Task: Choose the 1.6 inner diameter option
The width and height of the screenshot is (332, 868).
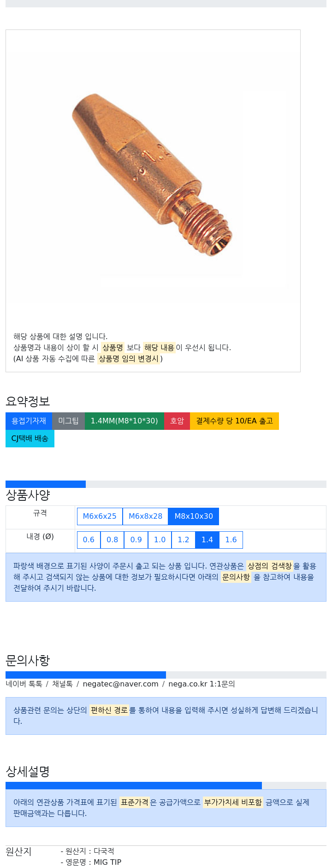Action: (x=231, y=540)
